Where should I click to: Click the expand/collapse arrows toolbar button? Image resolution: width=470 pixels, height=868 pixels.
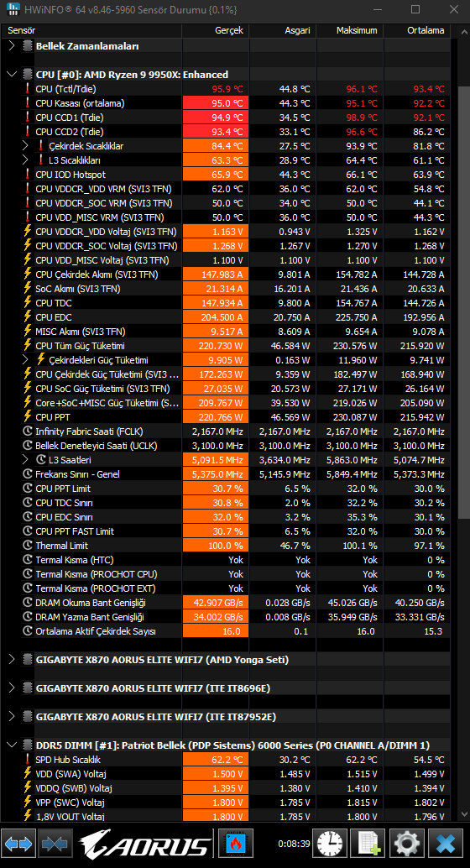click(x=18, y=843)
